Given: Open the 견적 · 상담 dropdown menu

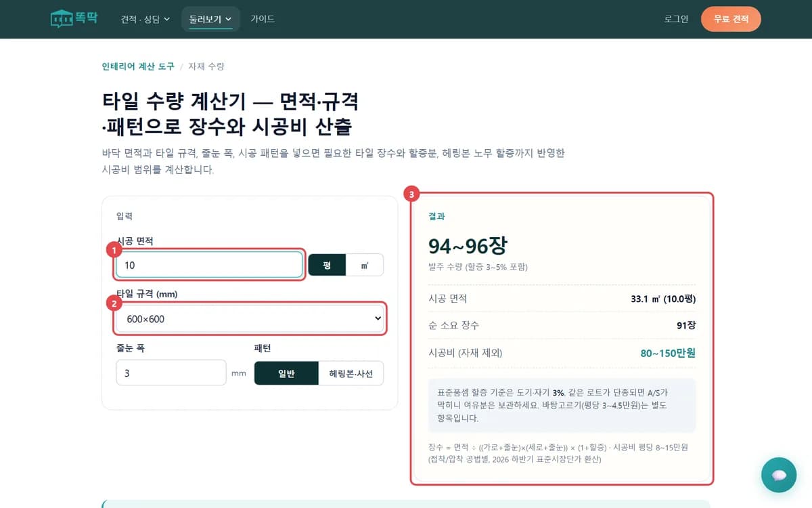Looking at the screenshot, I should tap(145, 19).
